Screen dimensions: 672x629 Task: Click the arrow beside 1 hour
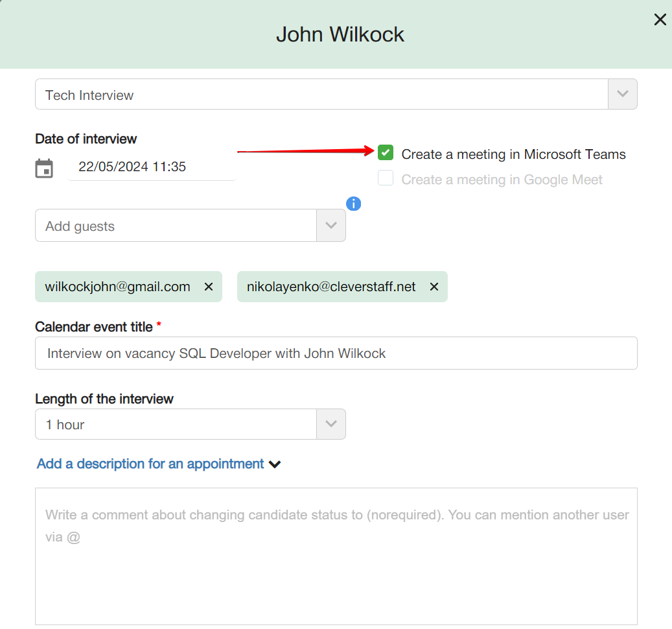tap(331, 424)
